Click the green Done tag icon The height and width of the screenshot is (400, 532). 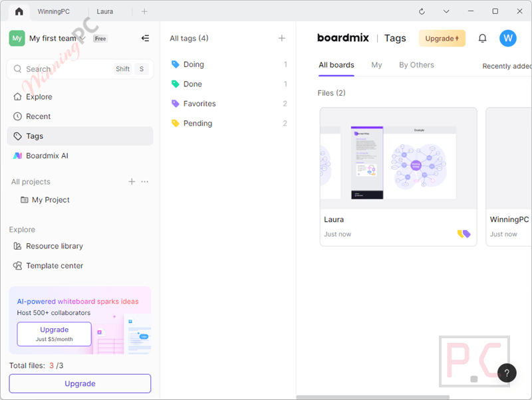coord(176,84)
